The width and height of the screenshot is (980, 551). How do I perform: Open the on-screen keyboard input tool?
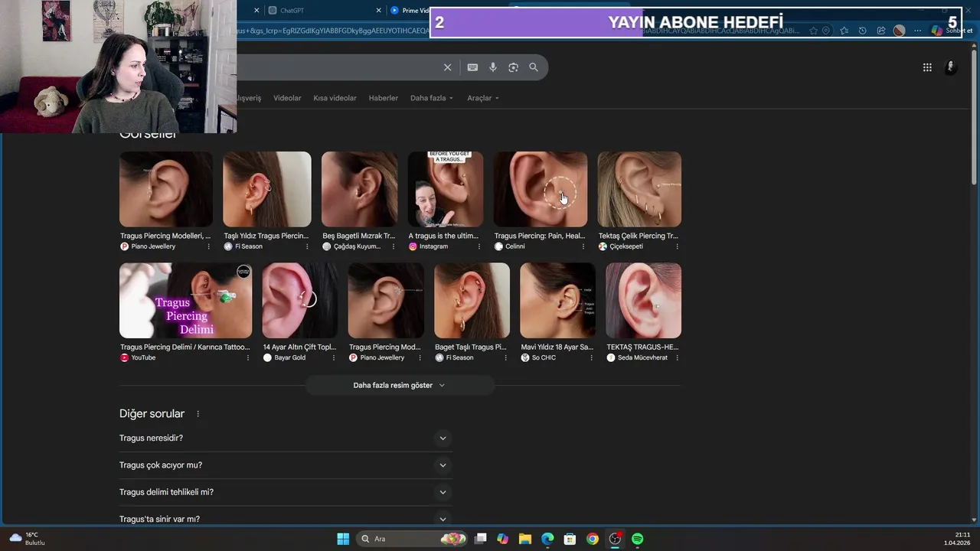click(x=472, y=67)
